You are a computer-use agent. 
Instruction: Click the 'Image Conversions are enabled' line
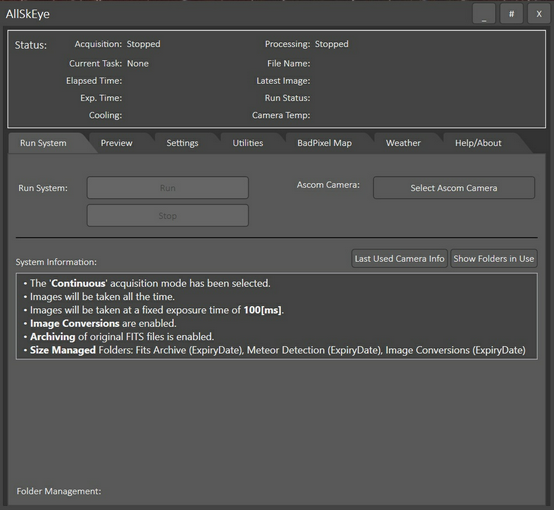tap(100, 324)
